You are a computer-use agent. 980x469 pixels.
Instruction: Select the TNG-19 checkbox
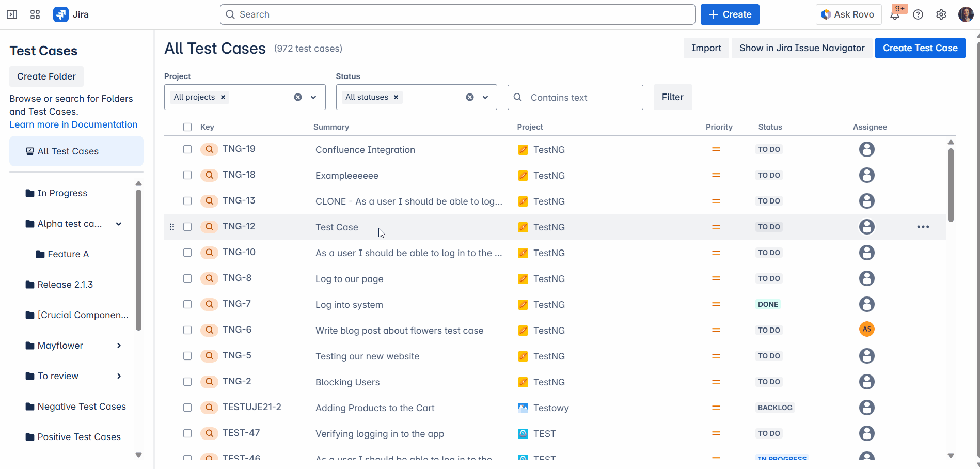pos(187,149)
